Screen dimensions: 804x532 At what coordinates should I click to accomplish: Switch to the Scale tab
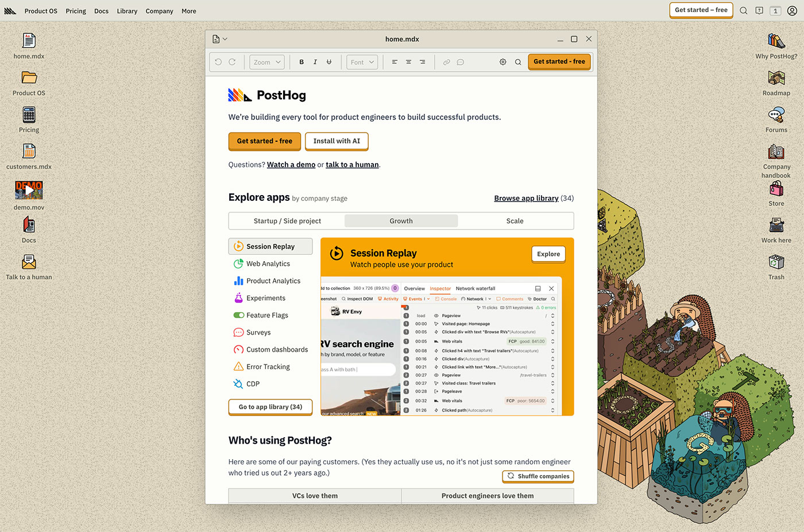tap(515, 221)
